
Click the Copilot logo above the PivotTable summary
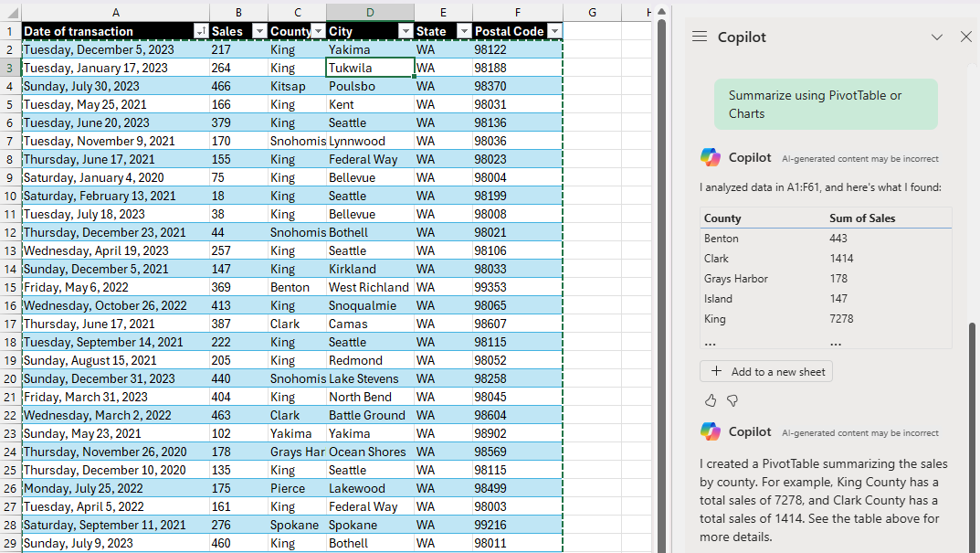(x=711, y=431)
